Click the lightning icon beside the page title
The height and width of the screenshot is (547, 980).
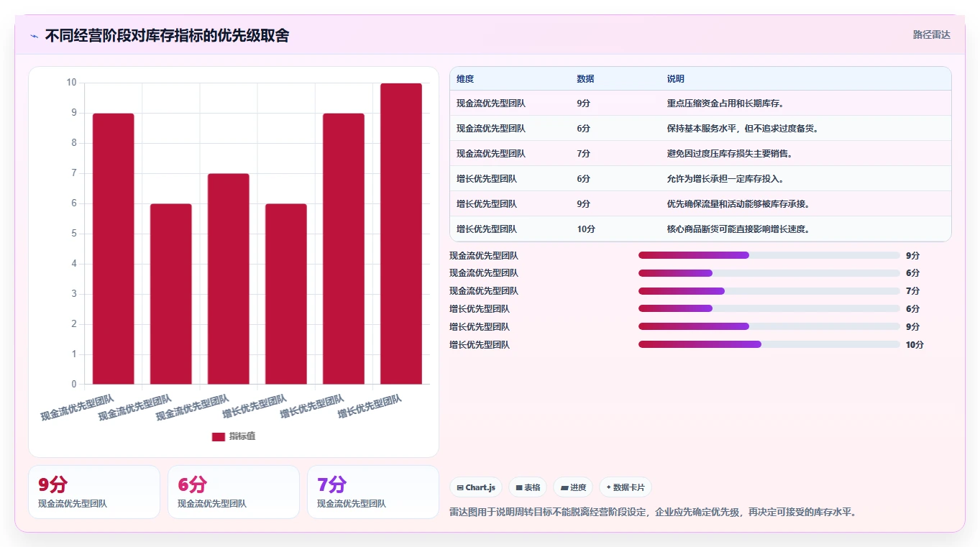coord(35,35)
